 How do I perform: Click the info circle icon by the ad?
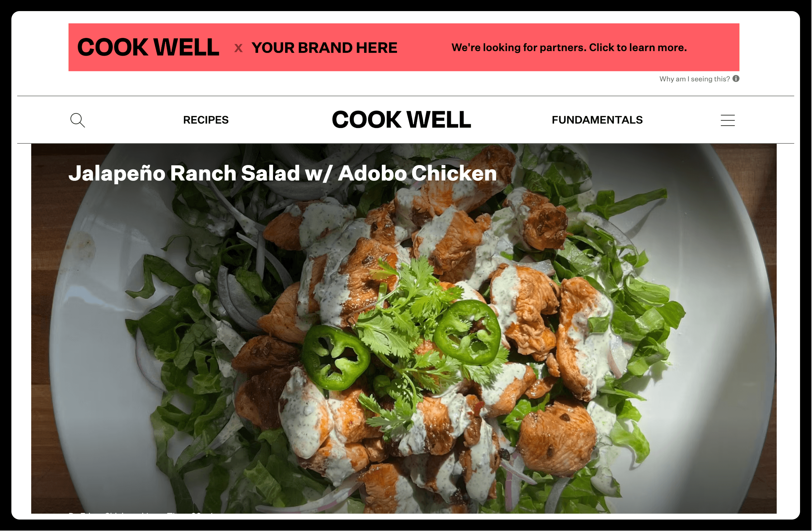pos(736,79)
